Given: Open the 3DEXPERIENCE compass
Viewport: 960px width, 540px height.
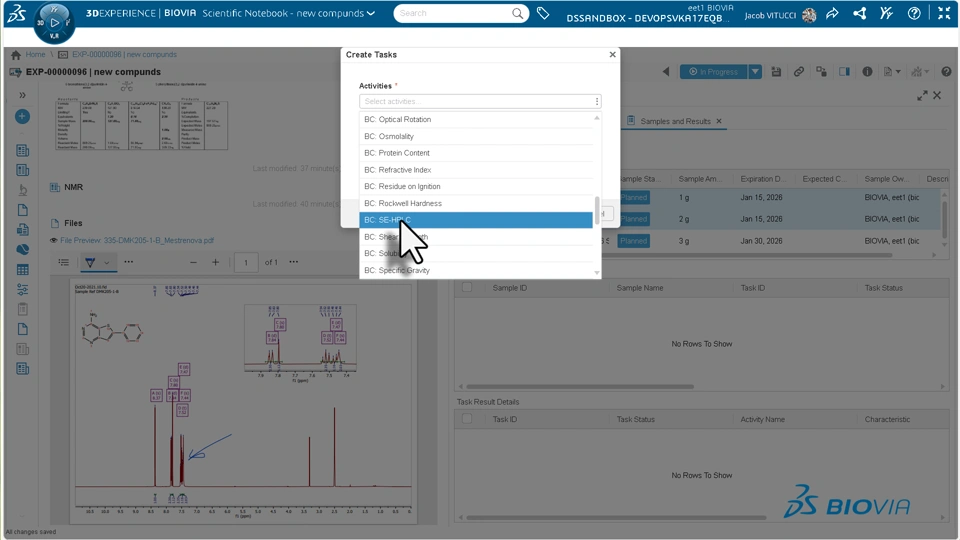Looking at the screenshot, I should click(54, 23).
